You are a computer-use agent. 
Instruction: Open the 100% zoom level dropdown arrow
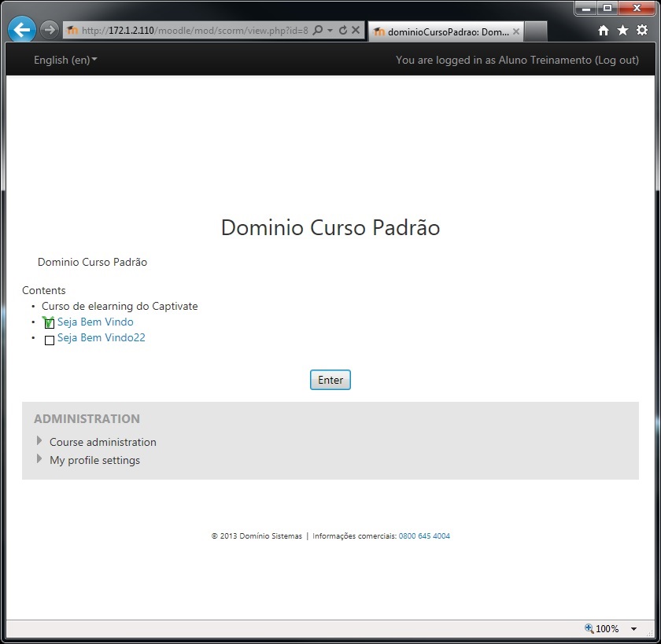tap(633, 629)
